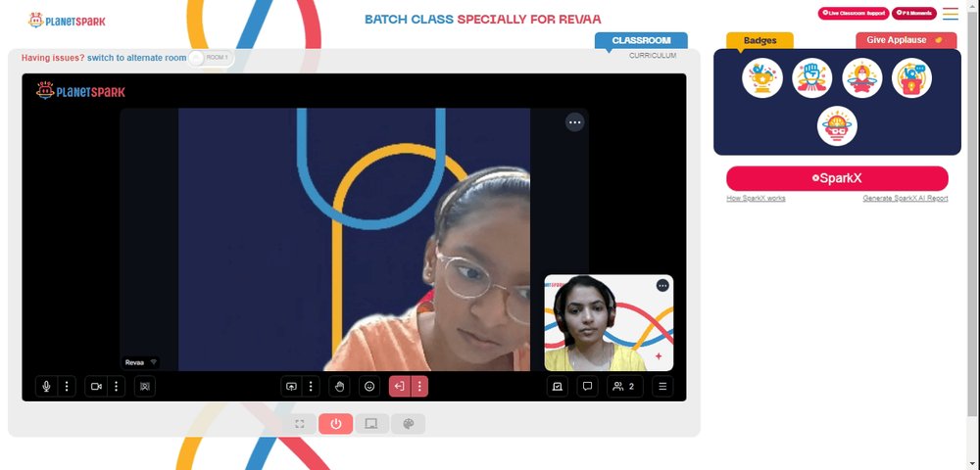Open the toolbar hamburger menu
This screenshot has width=980, height=470.
[x=662, y=387]
